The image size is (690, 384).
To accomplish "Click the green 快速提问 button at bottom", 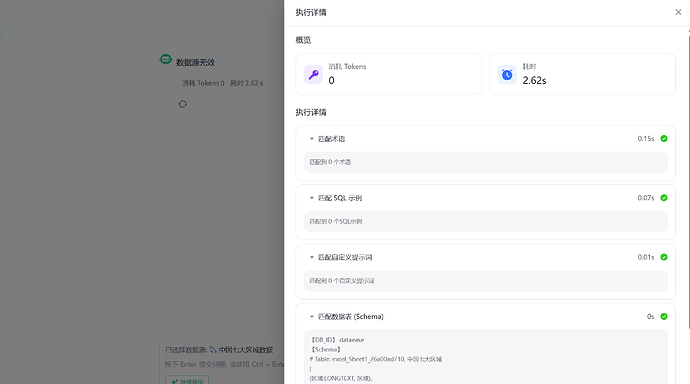I will 187,380.
